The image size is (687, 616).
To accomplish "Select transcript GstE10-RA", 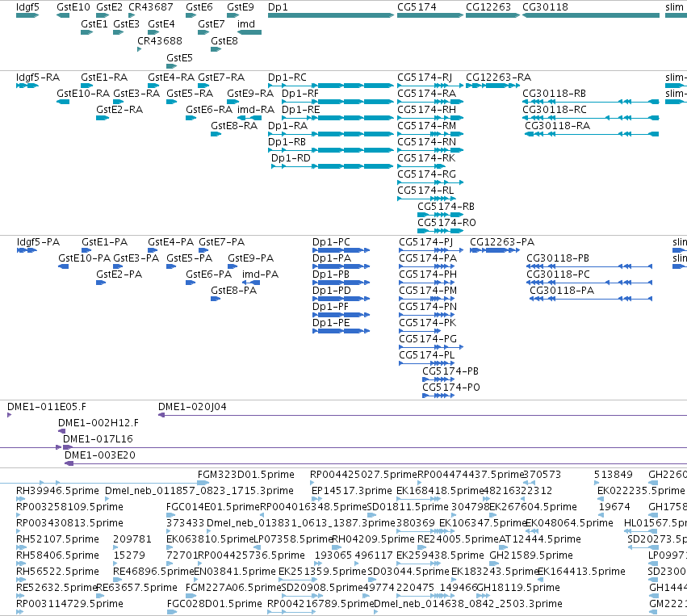I will (x=83, y=94).
